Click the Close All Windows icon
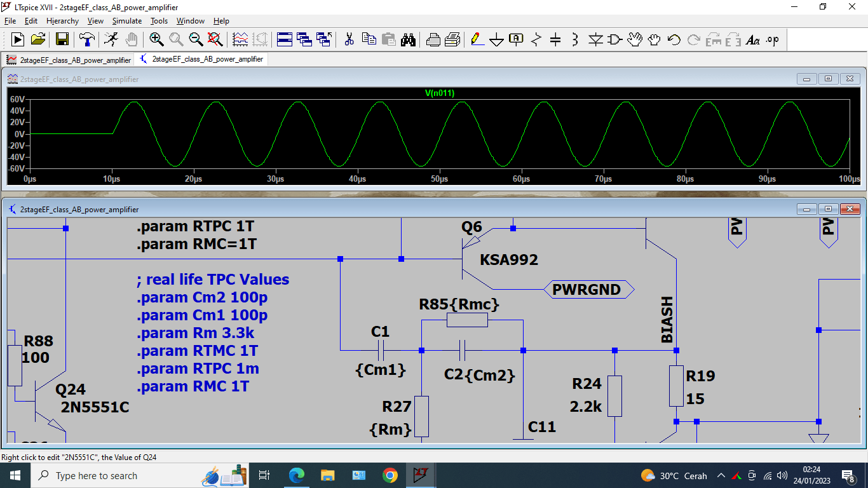This screenshot has height=488, width=868. pyautogui.click(x=324, y=39)
